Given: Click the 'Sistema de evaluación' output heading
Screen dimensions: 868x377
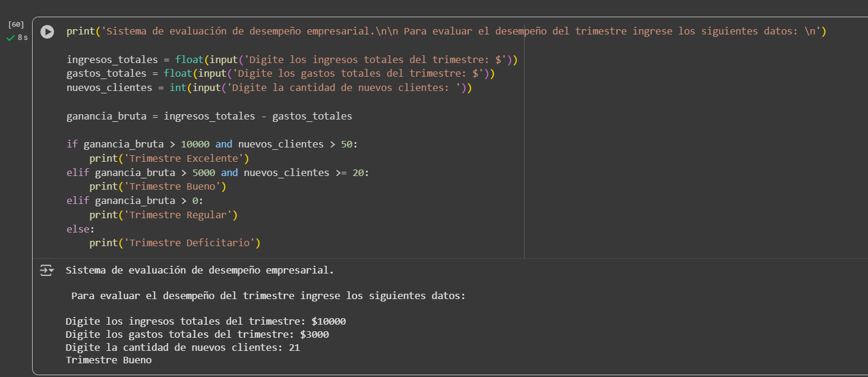Looking at the screenshot, I should coord(196,269).
